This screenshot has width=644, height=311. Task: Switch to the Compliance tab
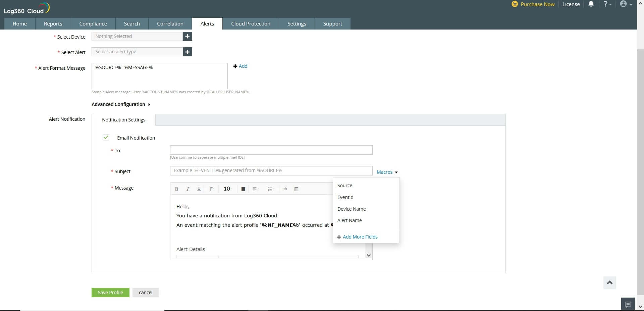point(93,24)
